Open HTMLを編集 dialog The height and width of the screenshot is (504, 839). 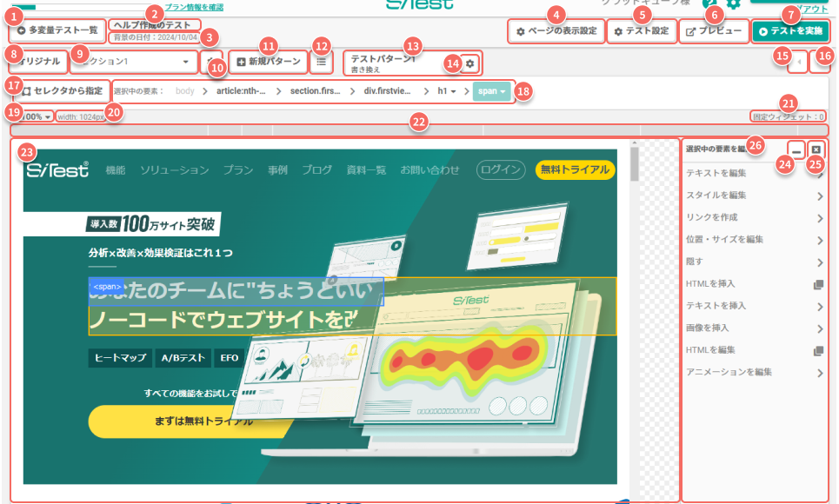click(755, 350)
